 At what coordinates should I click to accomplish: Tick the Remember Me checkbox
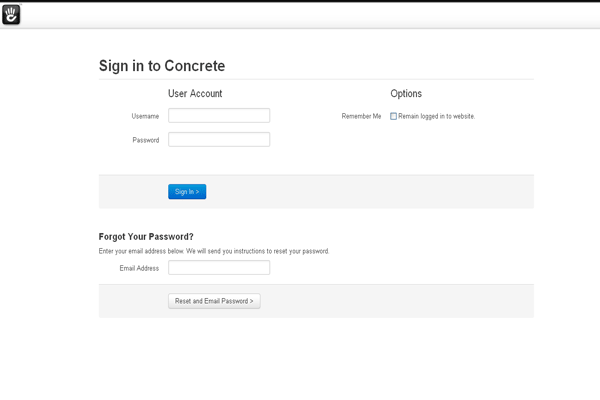[x=394, y=116]
